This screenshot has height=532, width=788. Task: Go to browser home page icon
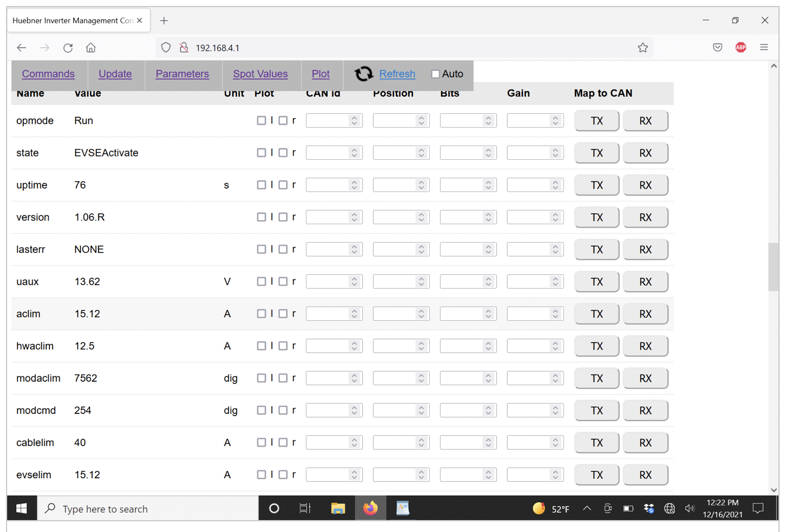pos(91,48)
